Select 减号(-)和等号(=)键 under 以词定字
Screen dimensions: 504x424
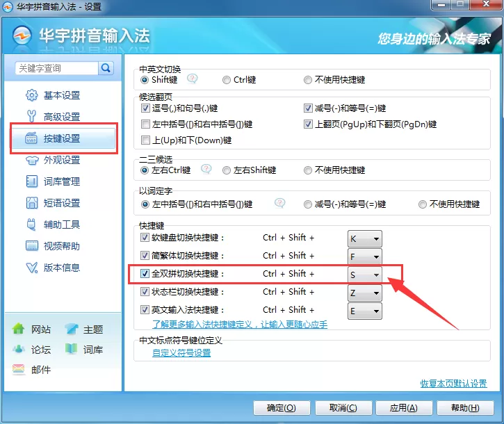click(x=307, y=204)
